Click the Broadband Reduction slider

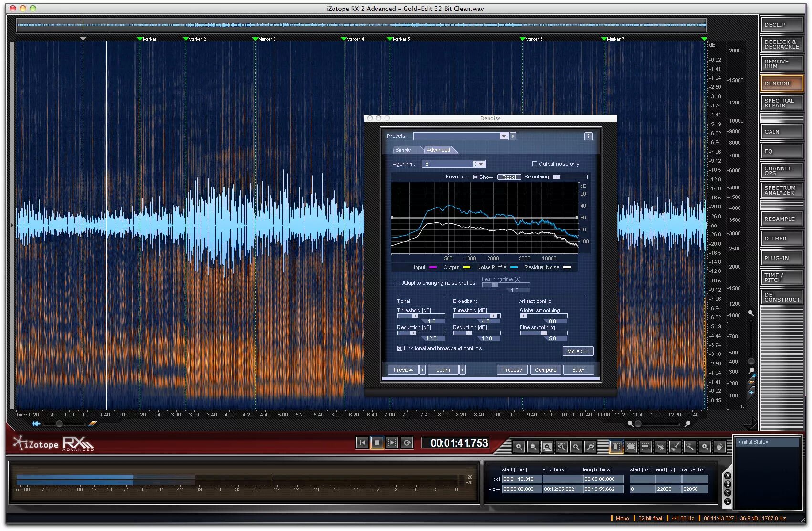477,333
